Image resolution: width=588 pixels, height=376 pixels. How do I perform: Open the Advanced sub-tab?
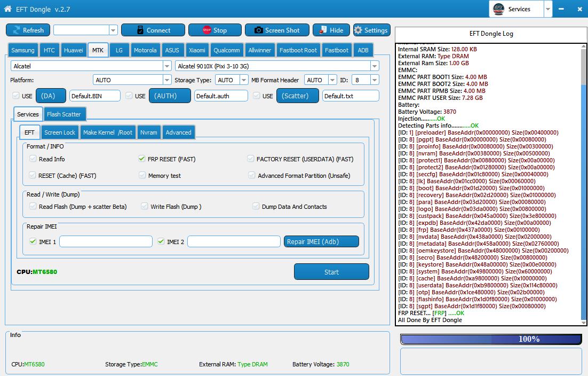(x=179, y=132)
